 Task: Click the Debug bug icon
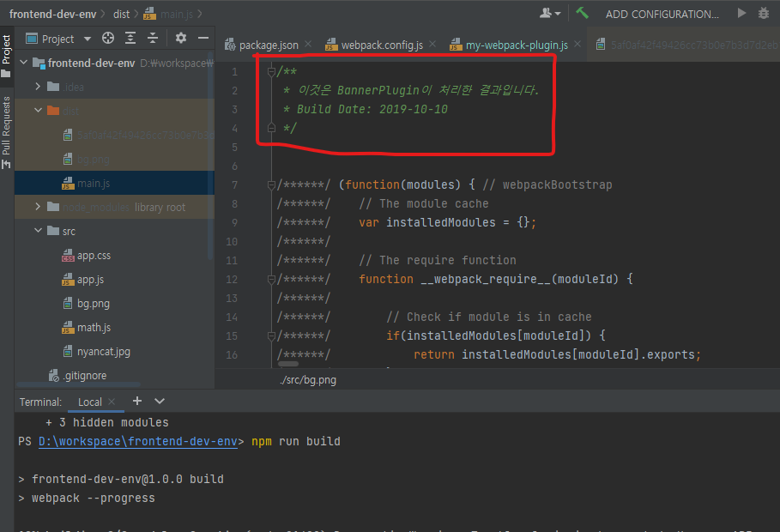point(764,13)
